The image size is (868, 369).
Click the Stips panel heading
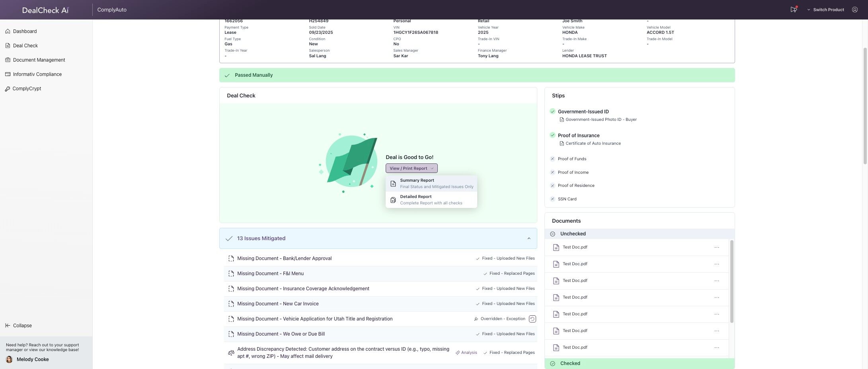coord(558,96)
